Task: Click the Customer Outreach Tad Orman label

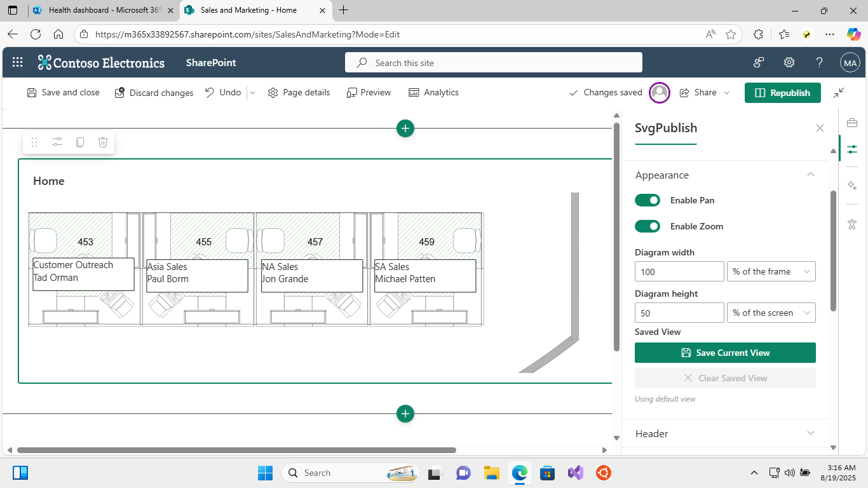Action: 83,274
